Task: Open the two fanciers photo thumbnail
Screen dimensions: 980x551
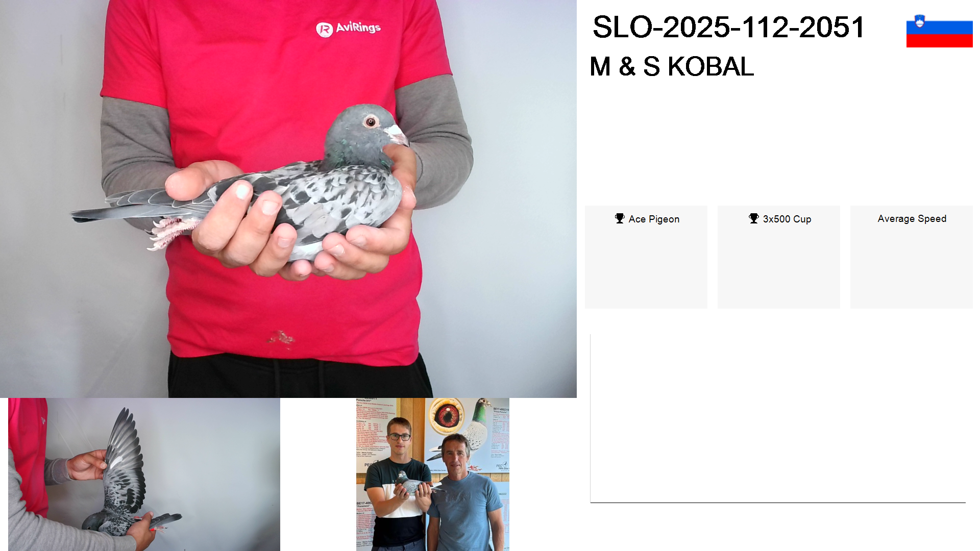Action: point(433,474)
